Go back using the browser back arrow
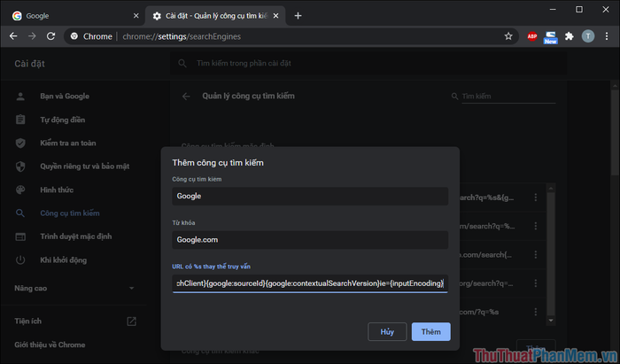 coord(13,36)
